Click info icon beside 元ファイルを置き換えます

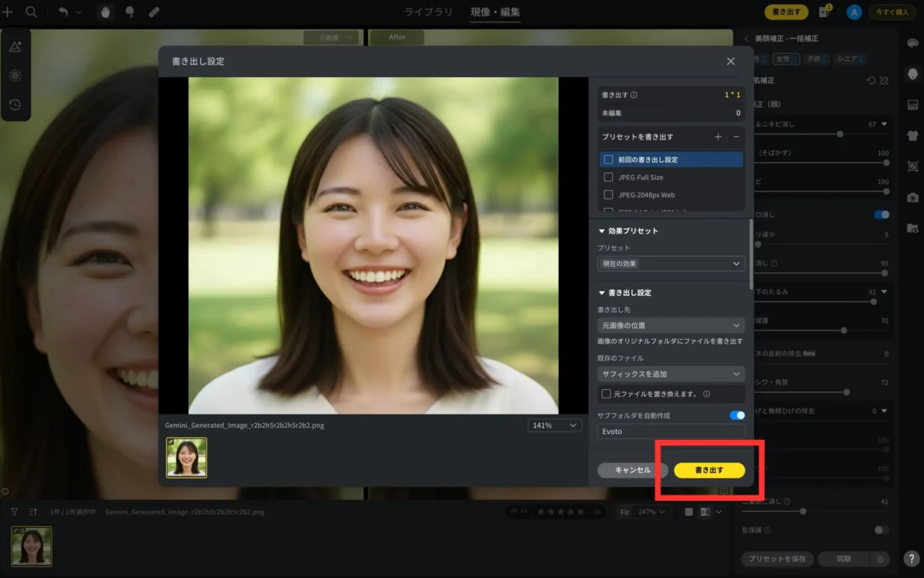[706, 394]
